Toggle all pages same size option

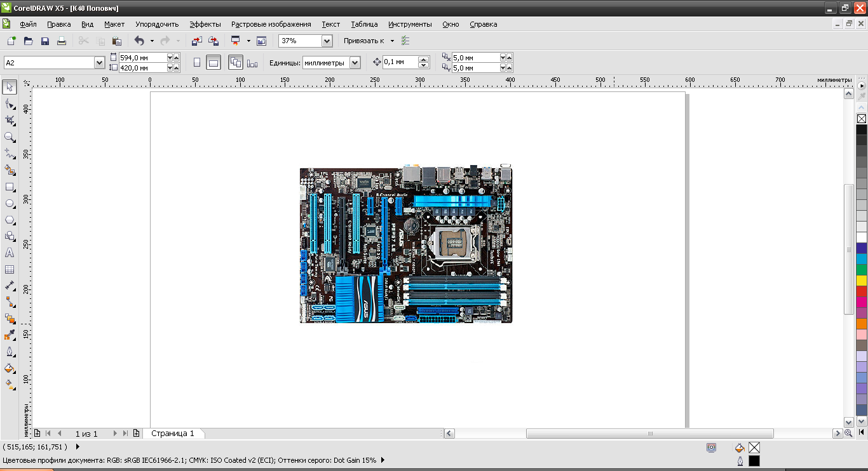tap(236, 62)
